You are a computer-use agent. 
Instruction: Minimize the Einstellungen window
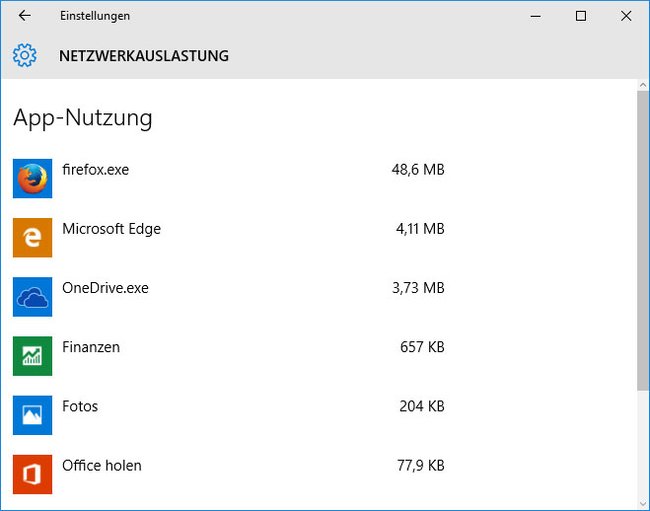(x=536, y=16)
